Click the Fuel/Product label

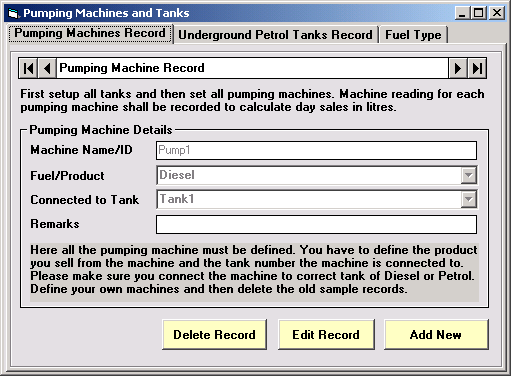point(67,176)
